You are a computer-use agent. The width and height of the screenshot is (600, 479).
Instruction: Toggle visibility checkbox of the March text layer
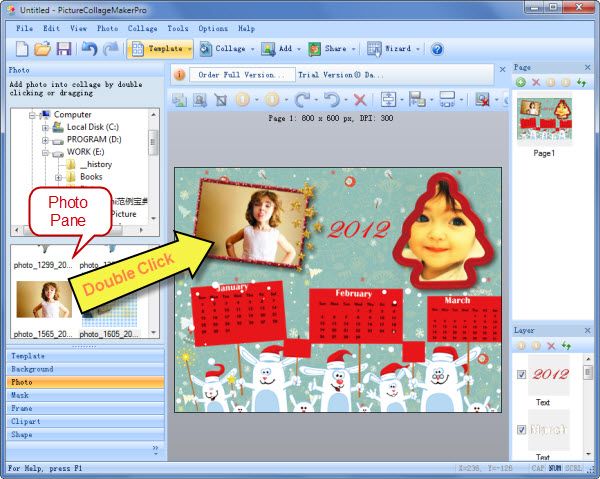click(x=521, y=430)
